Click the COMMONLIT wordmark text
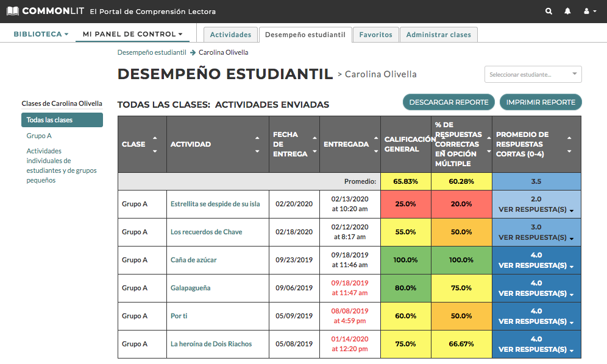The width and height of the screenshot is (607, 364). coord(53,11)
